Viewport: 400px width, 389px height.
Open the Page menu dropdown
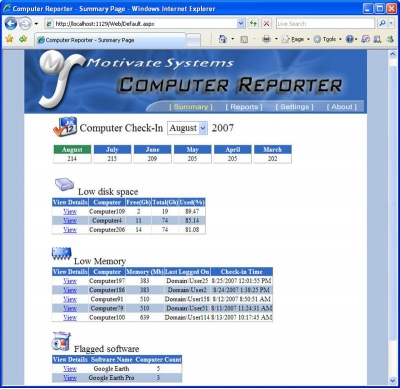click(x=296, y=39)
